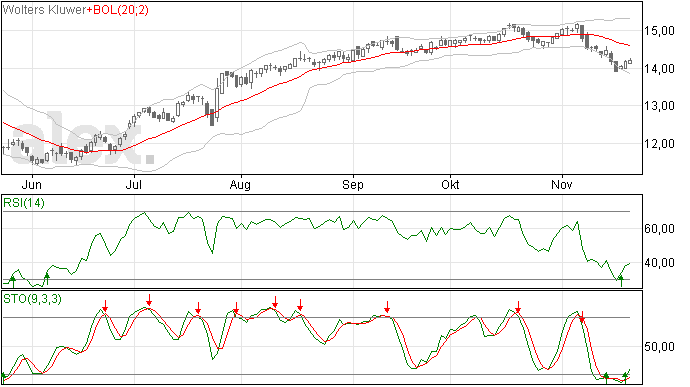
Task: Click the STO(9,3,3) panel label
Action: pyautogui.click(x=33, y=299)
